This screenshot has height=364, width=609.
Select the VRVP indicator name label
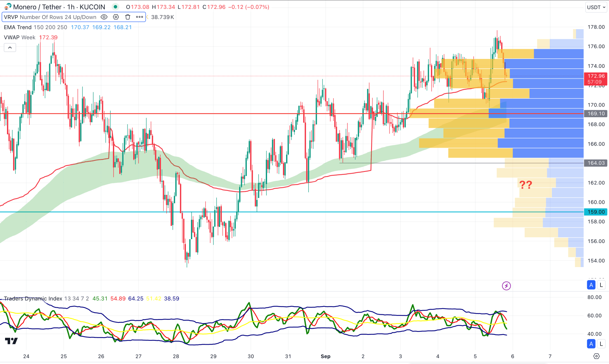(x=11, y=17)
